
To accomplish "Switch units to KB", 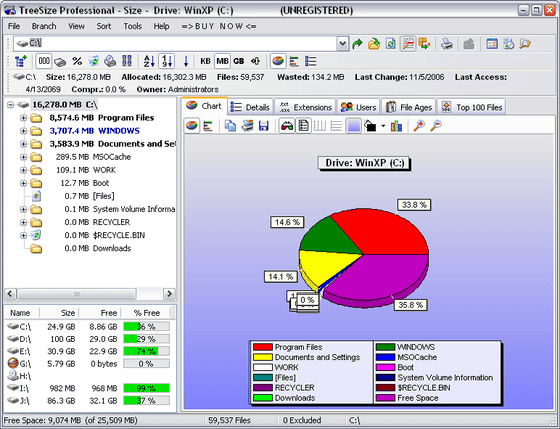I will (x=205, y=61).
